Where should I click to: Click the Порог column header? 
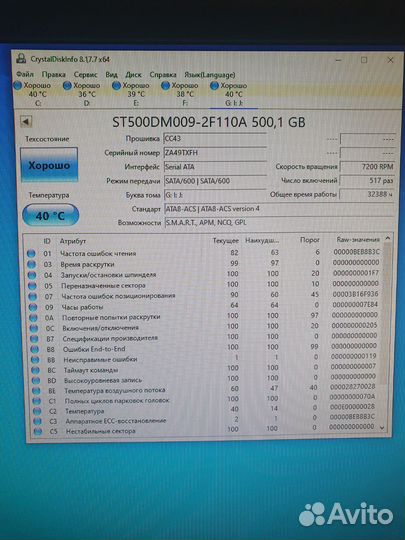click(x=310, y=240)
